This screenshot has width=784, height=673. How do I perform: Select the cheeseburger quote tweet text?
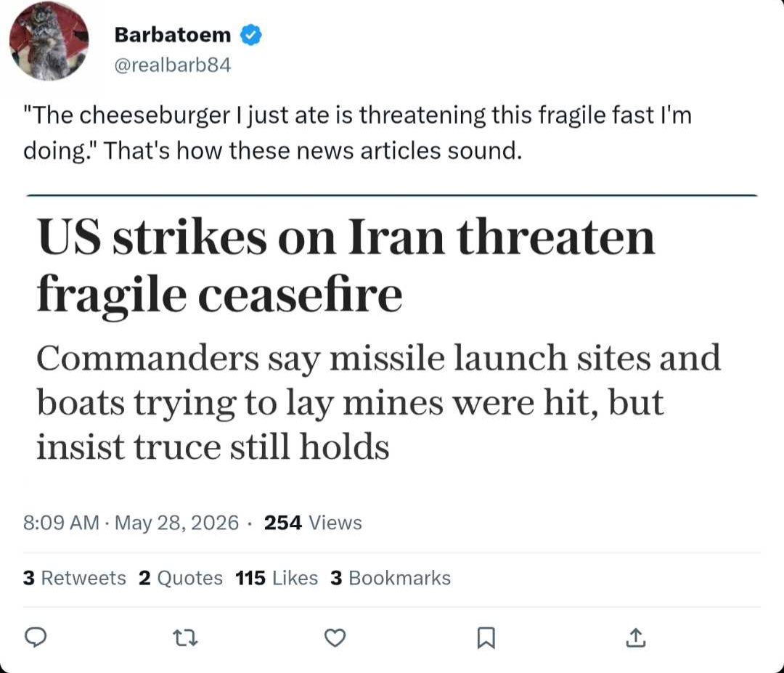357,133
